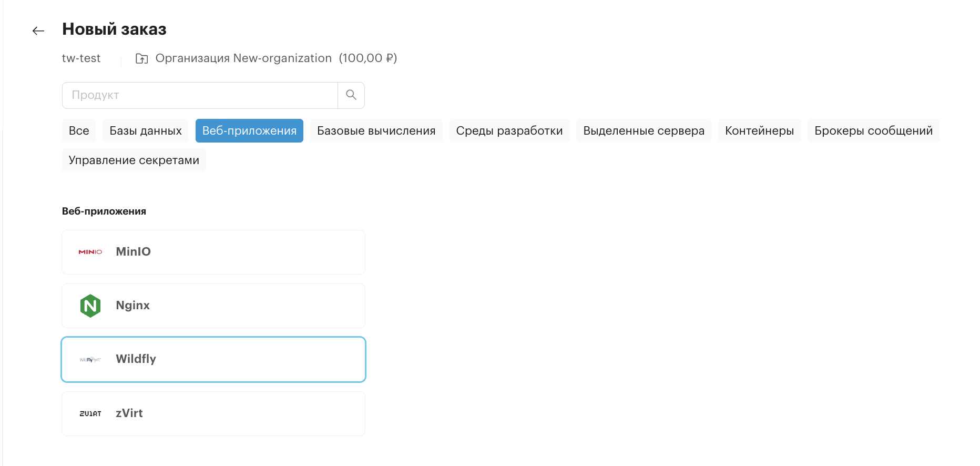Click the green Nginx logo icon
This screenshot has width=980, height=466.
90,306
